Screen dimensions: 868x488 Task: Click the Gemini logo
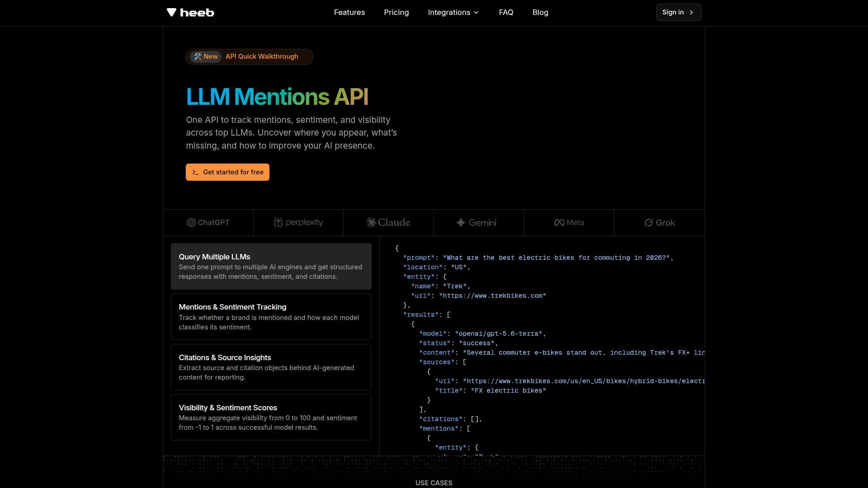click(x=476, y=222)
